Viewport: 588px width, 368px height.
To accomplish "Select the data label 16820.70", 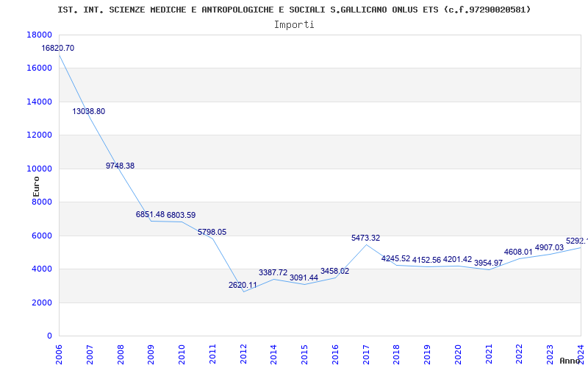I will pyautogui.click(x=58, y=48).
